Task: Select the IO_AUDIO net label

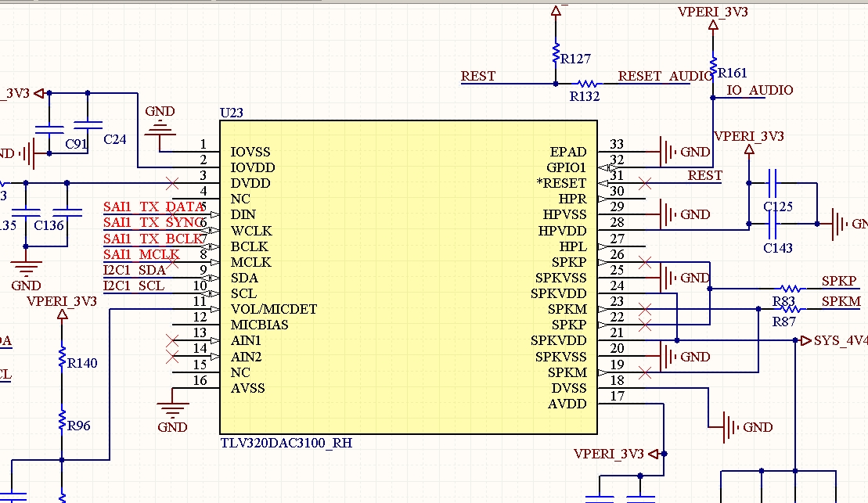Action: (x=759, y=90)
